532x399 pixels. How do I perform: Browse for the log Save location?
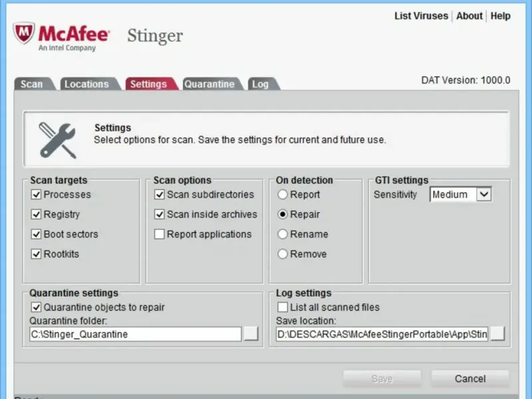(497, 334)
